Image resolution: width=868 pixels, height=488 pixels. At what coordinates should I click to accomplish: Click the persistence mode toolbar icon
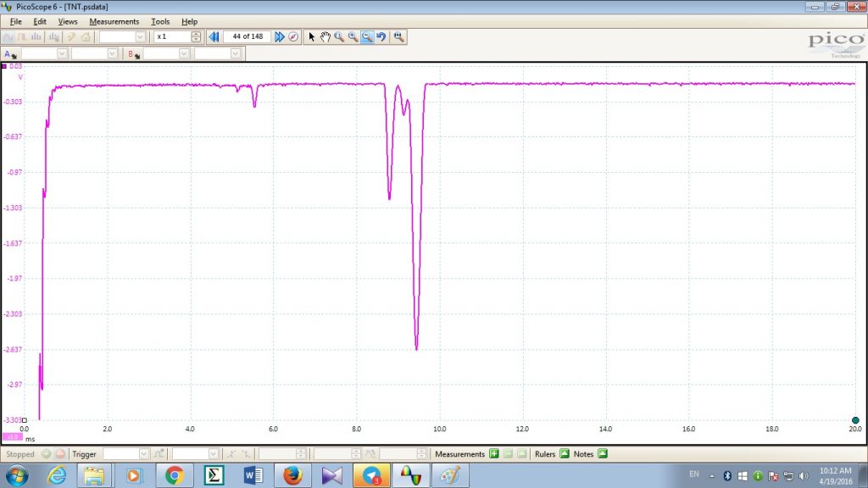(22, 36)
